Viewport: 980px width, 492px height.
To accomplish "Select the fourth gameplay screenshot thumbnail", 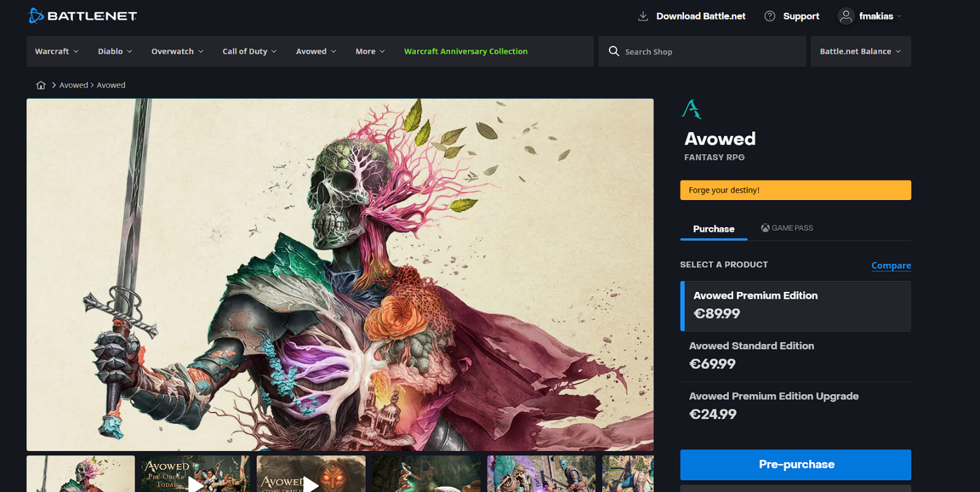I will [x=426, y=474].
